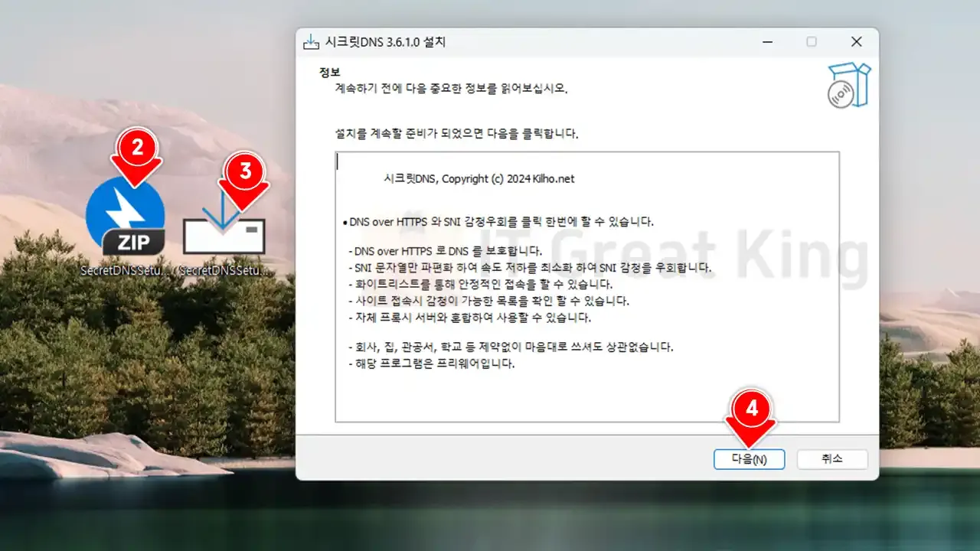Click the line 'DNS over HTTPS 로 DNS 를 보호합니다'

(x=445, y=251)
